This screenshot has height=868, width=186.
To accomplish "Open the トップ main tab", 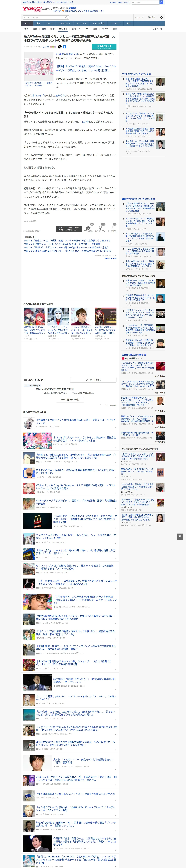I will [27, 24].
